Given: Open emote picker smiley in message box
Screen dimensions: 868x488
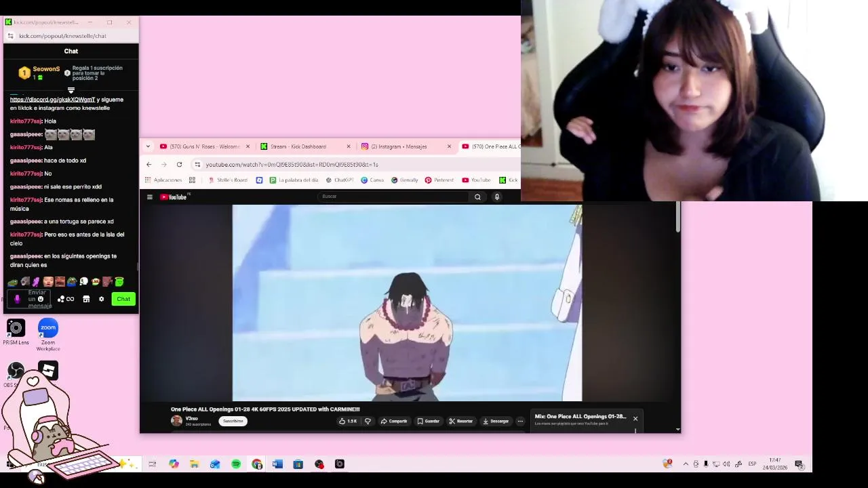Looking at the screenshot, I should 41,299.
